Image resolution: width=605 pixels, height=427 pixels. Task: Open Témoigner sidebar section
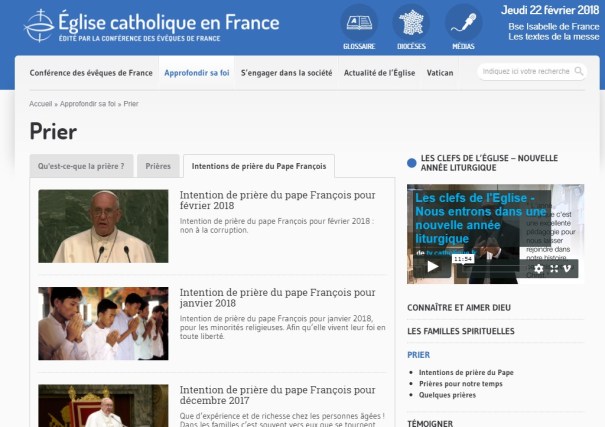[x=430, y=423]
